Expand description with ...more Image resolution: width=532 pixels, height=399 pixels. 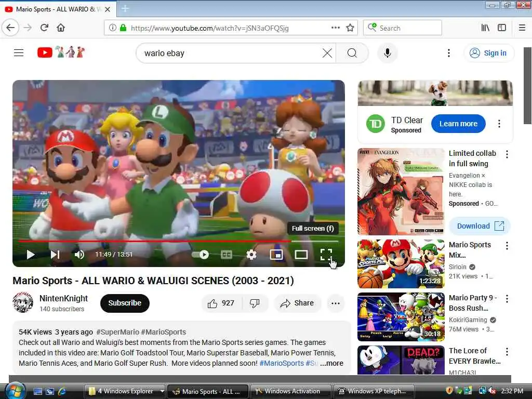(331, 363)
